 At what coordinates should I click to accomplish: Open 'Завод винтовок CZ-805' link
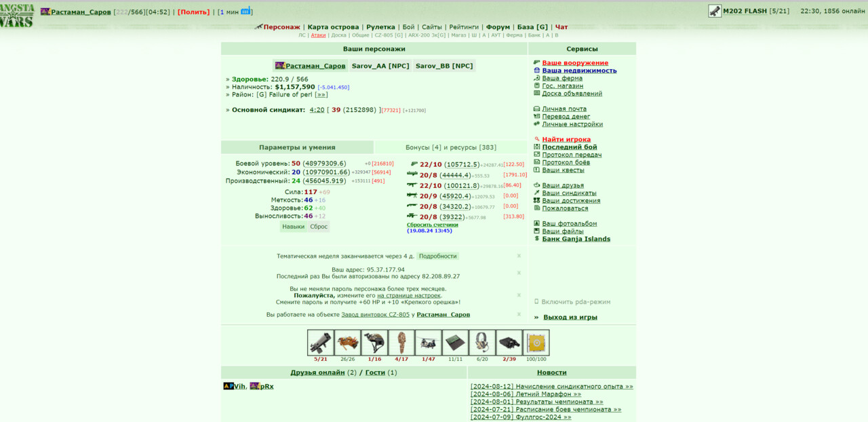375,315
